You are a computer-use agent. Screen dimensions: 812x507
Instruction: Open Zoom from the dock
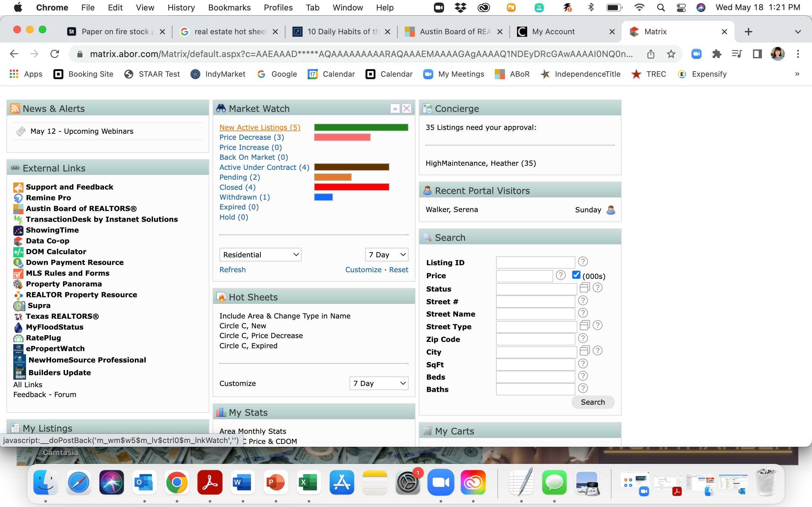pos(441,482)
